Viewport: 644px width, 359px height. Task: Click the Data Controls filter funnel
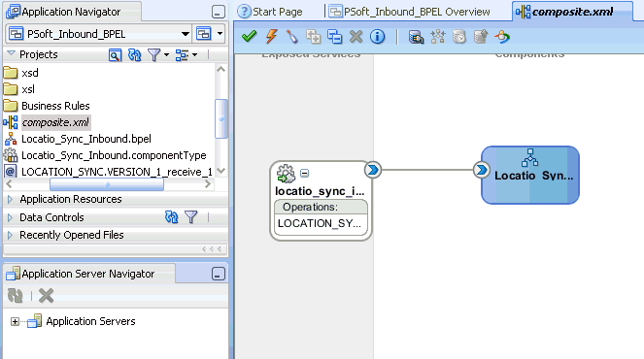point(191,216)
